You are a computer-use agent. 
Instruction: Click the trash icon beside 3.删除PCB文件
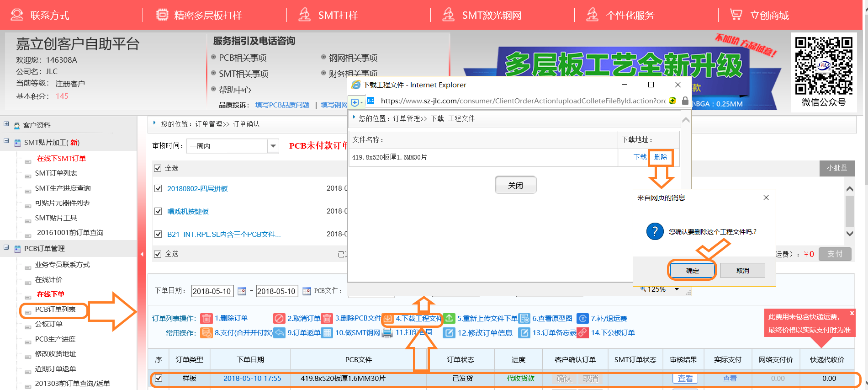(327, 318)
